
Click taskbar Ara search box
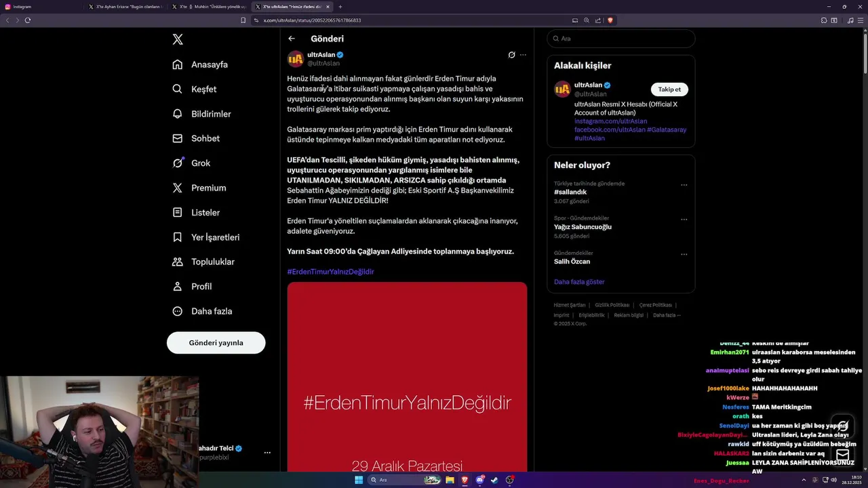click(x=406, y=480)
